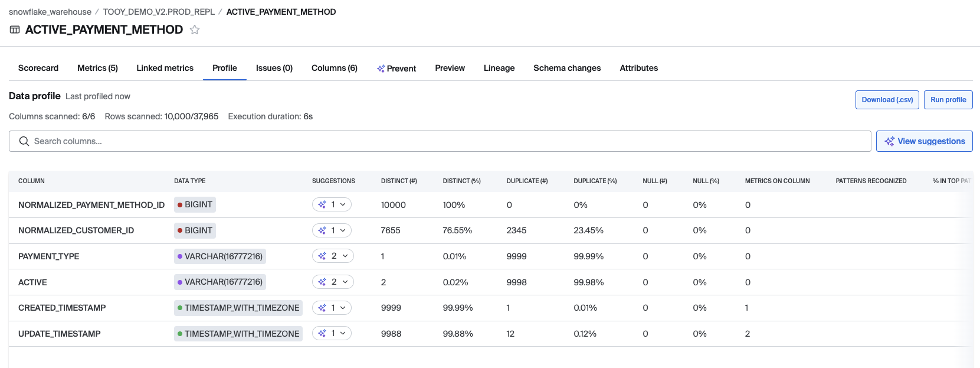Viewport: 980px width, 368px height.
Task: Switch to Columns (6) tab
Action: (335, 68)
